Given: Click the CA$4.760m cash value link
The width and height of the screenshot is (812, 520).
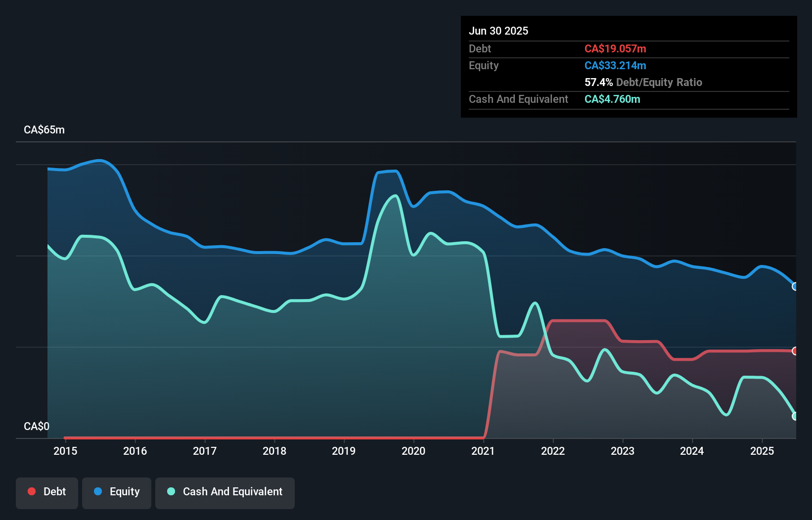Looking at the screenshot, I should (x=613, y=99).
